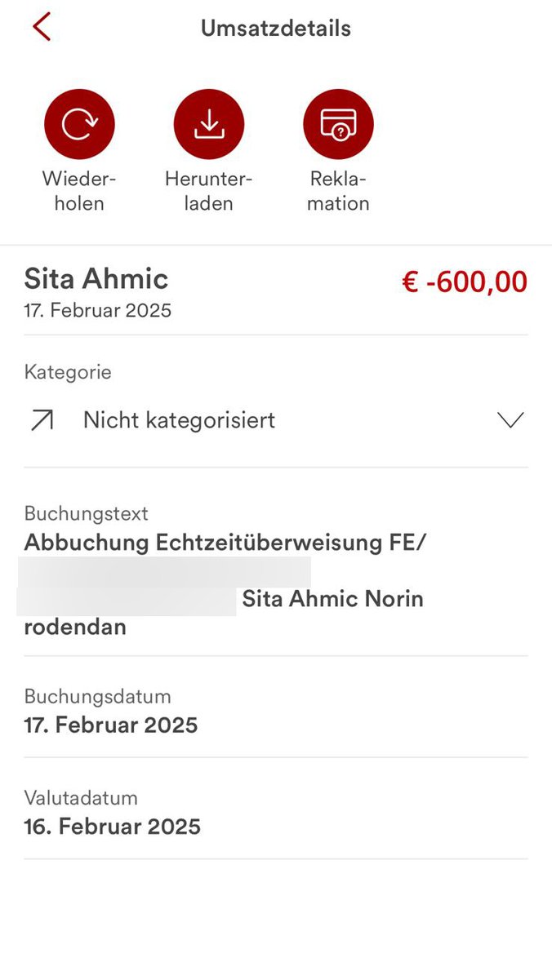This screenshot has height=980, width=552.
Task: Expand the Kategorie chevron arrow
Action: [x=510, y=420]
